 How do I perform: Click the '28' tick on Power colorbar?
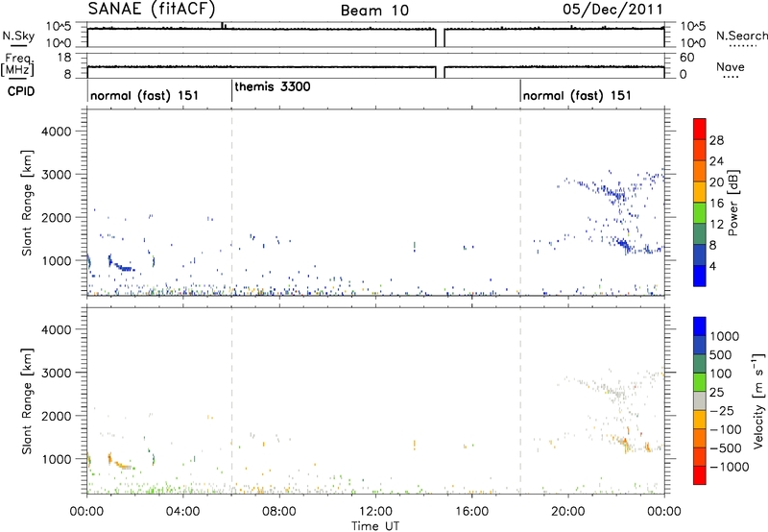[x=716, y=140]
